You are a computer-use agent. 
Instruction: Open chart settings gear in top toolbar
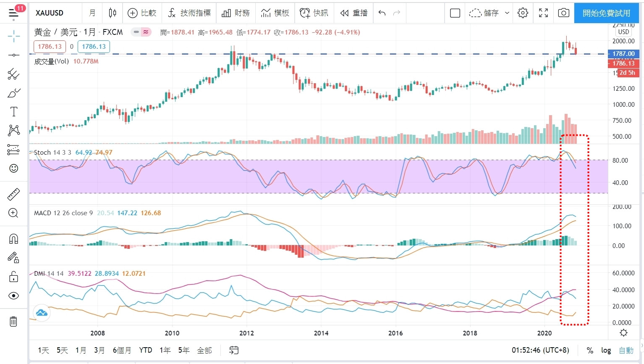point(523,13)
